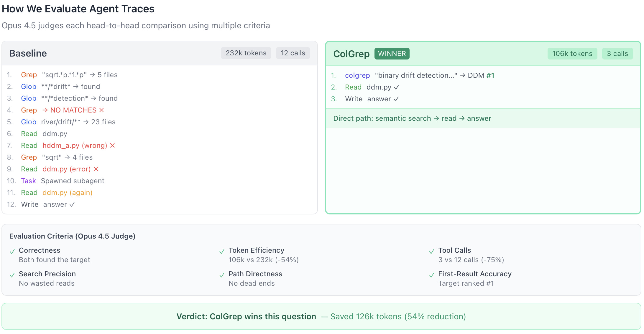Viewport: 644px width, 334px height.
Task: Click the green WINNER badge
Action: 392,54
